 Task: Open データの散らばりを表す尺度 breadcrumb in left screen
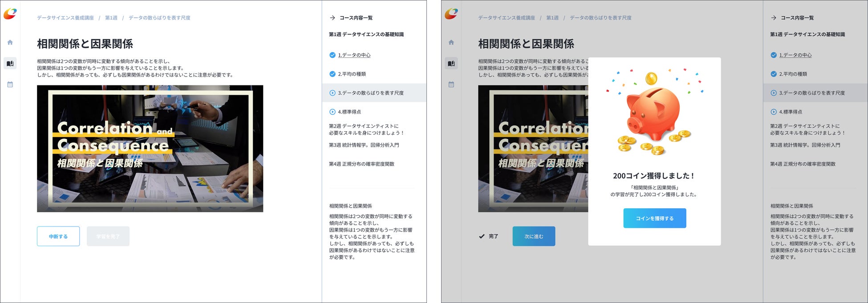pyautogui.click(x=159, y=18)
